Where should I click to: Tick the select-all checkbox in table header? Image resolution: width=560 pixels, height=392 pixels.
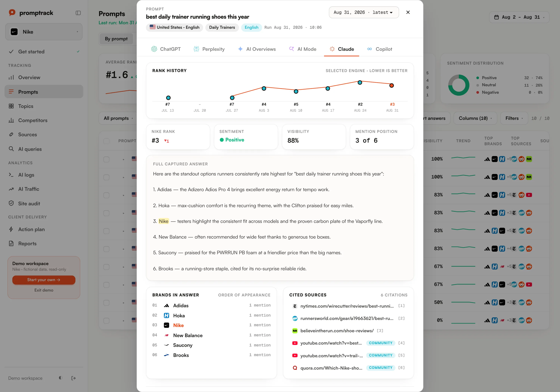(106, 141)
